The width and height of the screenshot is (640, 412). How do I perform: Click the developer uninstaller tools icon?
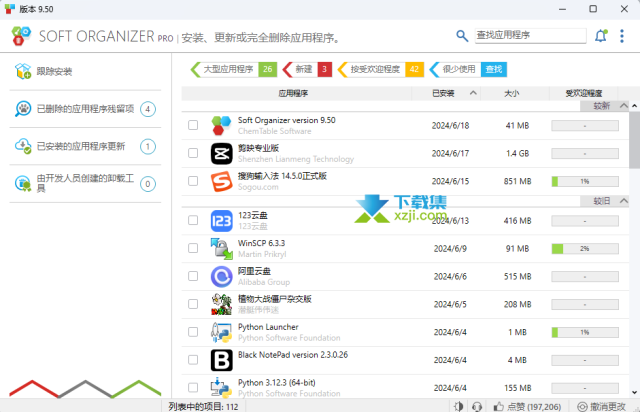pos(23,183)
